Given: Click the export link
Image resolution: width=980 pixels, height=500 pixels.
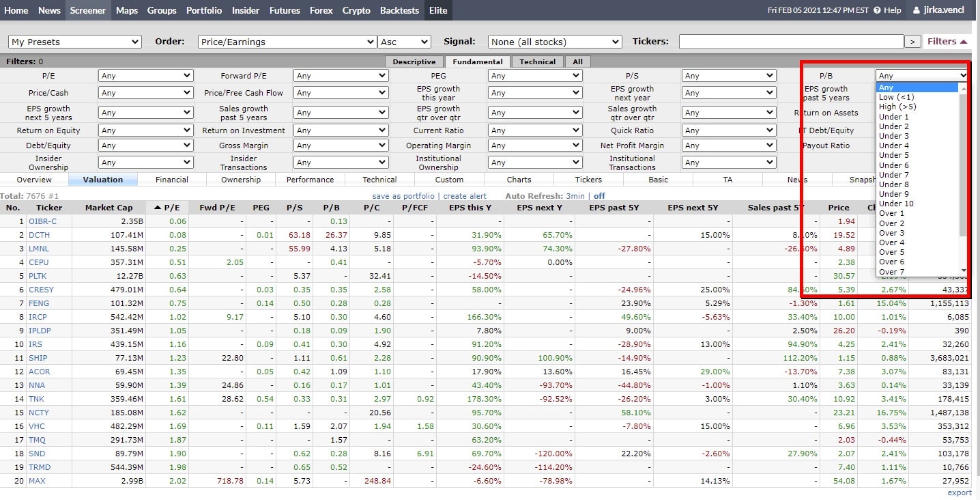Looking at the screenshot, I should [x=960, y=492].
